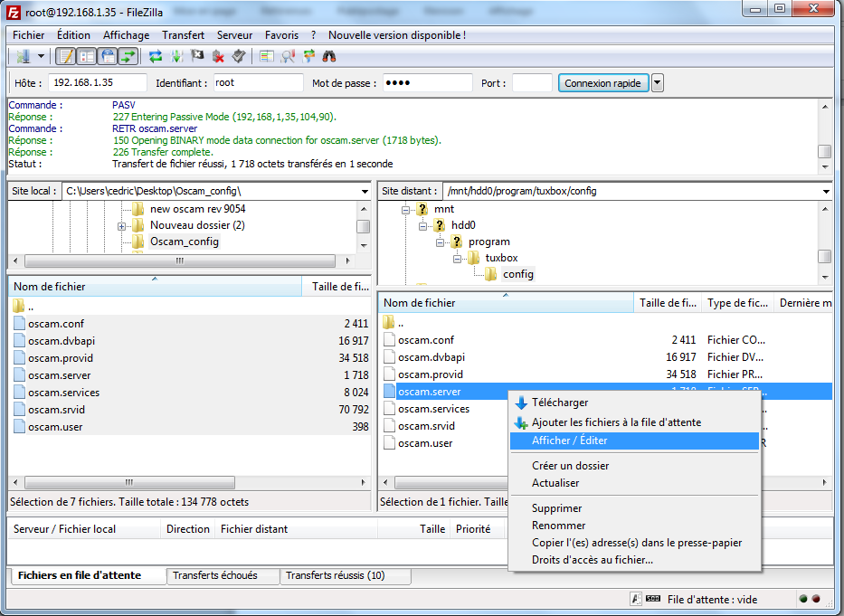Expand the Site distant path dropdown

click(824, 191)
